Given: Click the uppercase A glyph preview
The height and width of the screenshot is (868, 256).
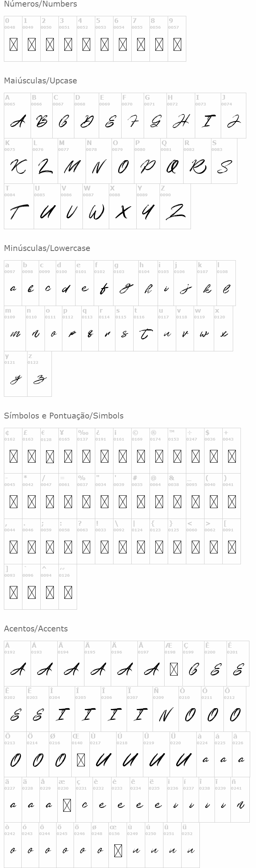Looking at the screenshot, I should pos(17,122).
